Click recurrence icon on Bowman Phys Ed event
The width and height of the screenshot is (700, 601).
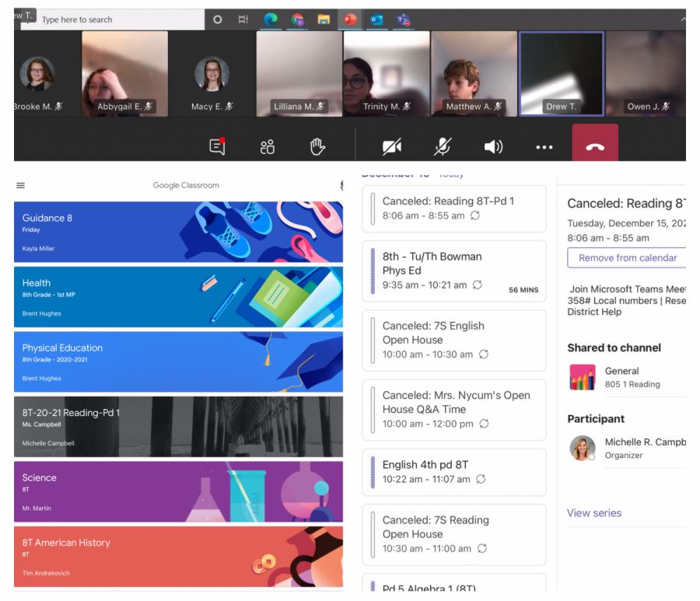[x=478, y=285]
